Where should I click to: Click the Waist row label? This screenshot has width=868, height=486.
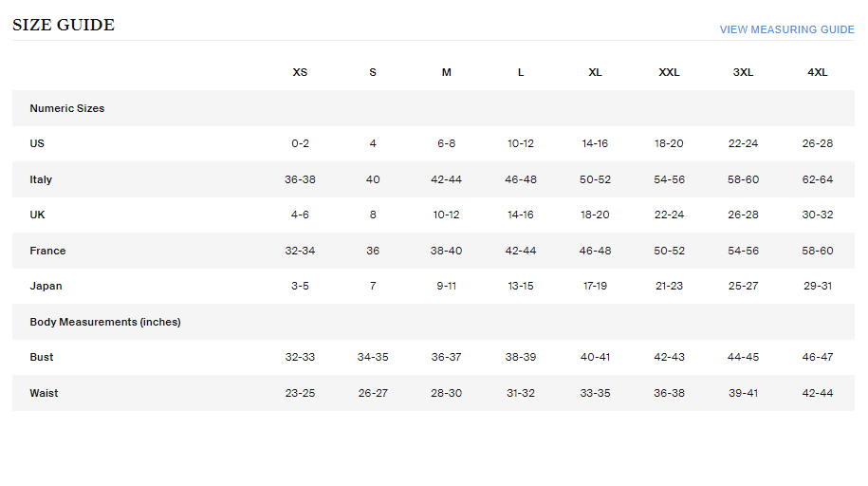(x=44, y=393)
